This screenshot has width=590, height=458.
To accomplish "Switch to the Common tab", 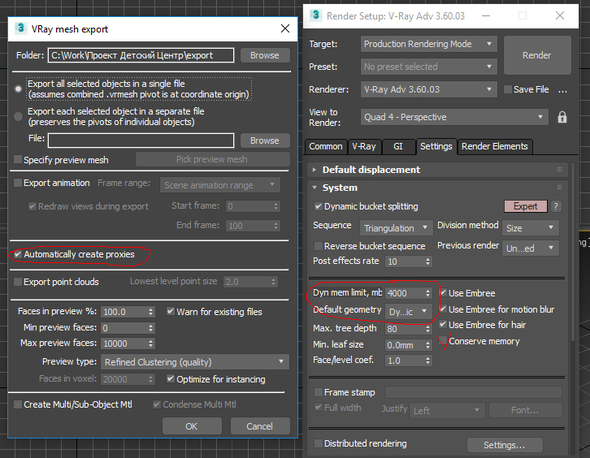I will click(x=325, y=146).
